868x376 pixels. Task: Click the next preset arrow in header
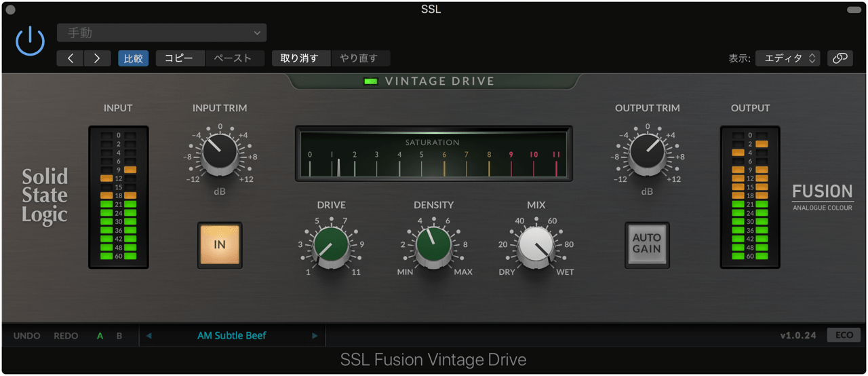(97, 58)
